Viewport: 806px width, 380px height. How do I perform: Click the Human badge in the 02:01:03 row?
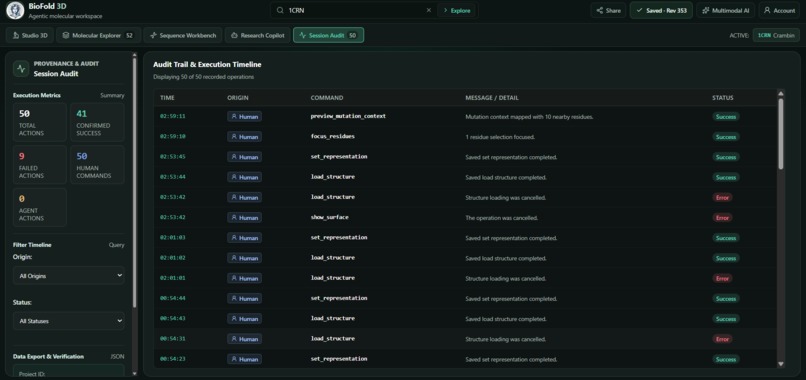tap(244, 238)
